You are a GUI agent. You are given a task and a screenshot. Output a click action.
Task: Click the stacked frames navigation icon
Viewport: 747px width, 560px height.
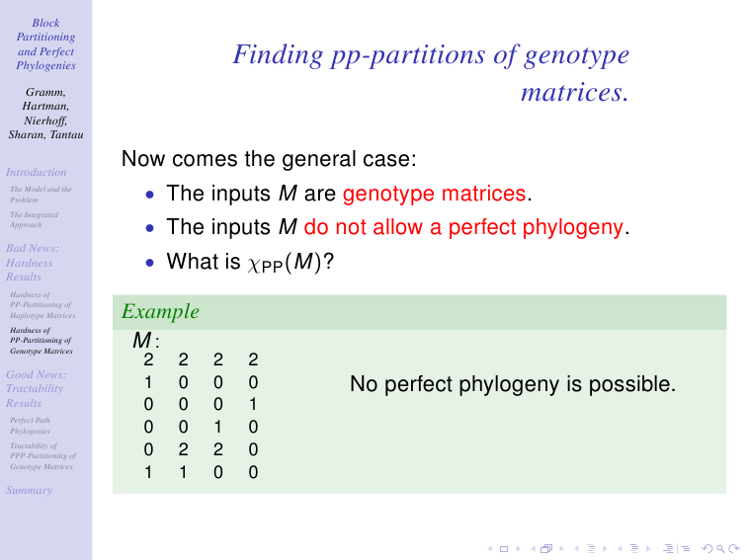pyautogui.click(x=546, y=548)
